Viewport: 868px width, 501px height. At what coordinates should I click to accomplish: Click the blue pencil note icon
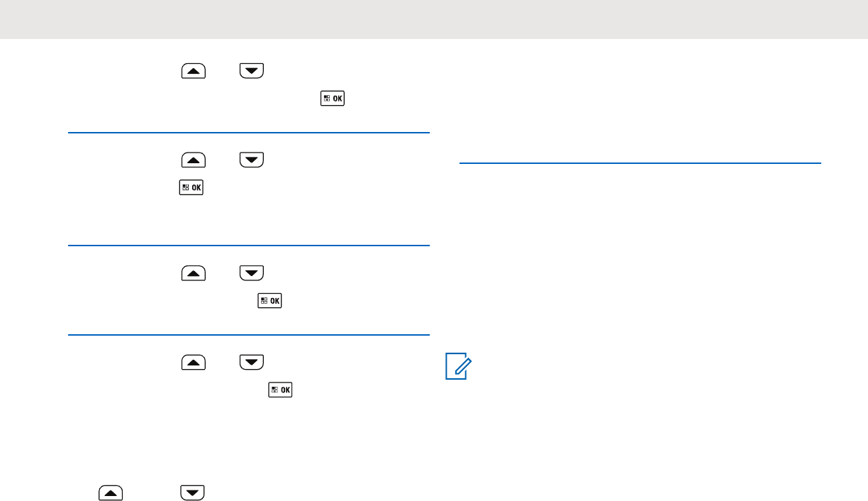[458, 368]
